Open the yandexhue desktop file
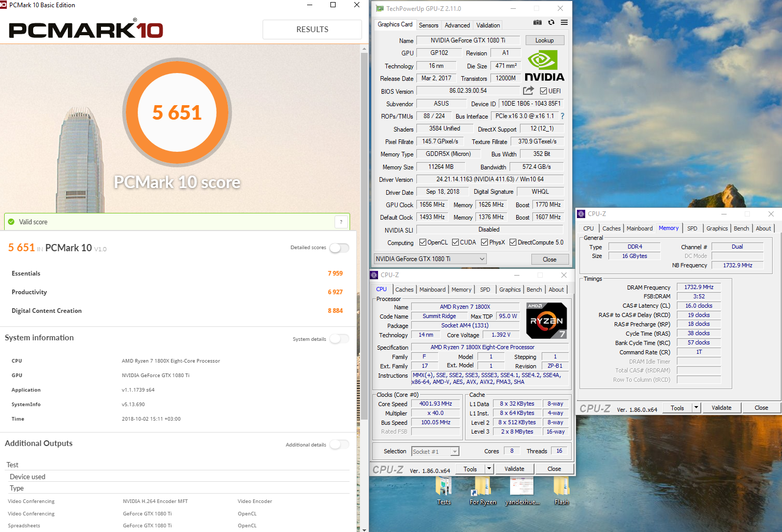Screen dimensions: 782x532 point(522,491)
